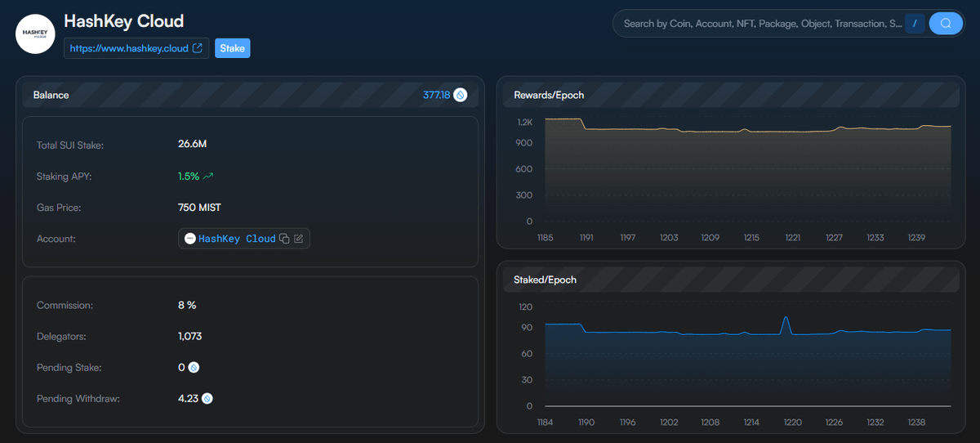The image size is (980, 443).
Task: Click the balance value 377.18
Action: [436, 95]
